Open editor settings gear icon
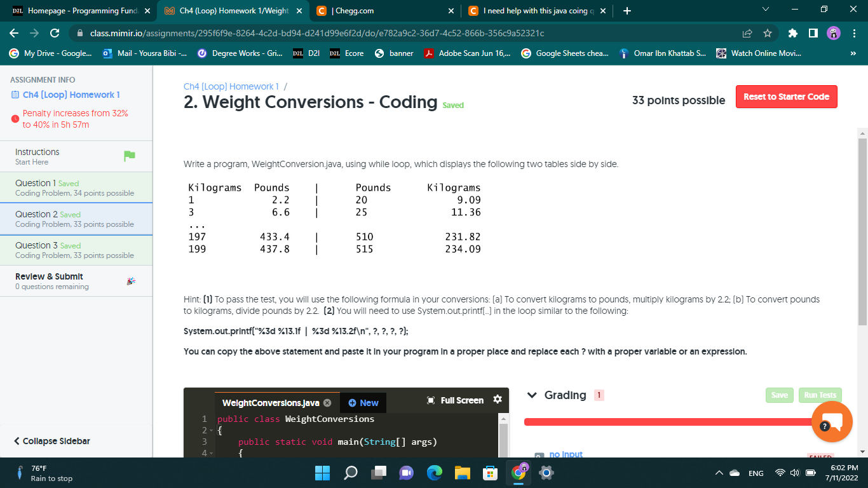 (498, 400)
